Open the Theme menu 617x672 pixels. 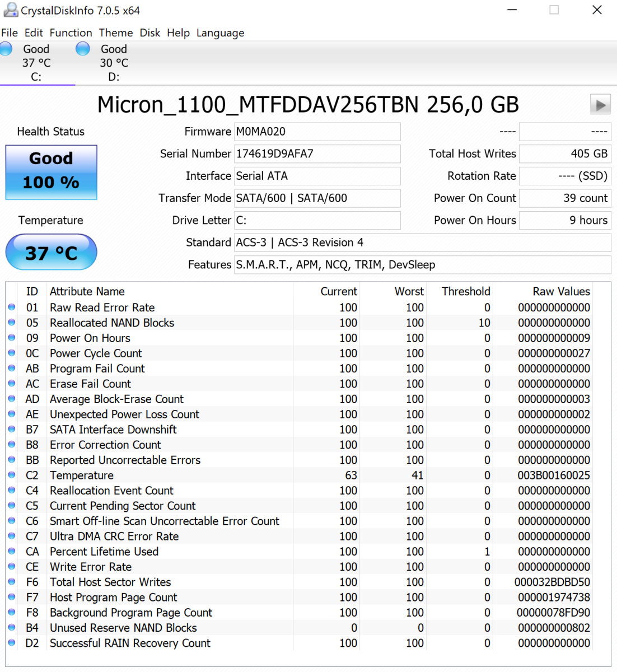pos(116,33)
